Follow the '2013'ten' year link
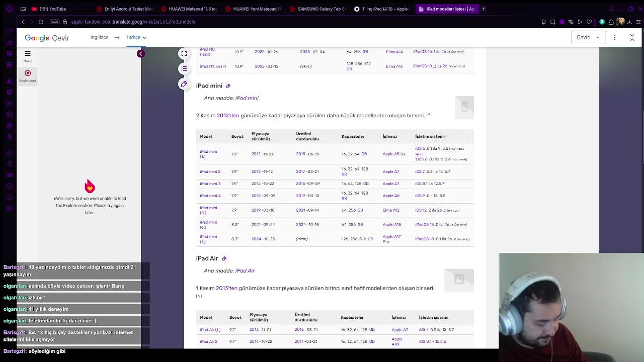Viewport: 644px width, 362px height. point(226,288)
